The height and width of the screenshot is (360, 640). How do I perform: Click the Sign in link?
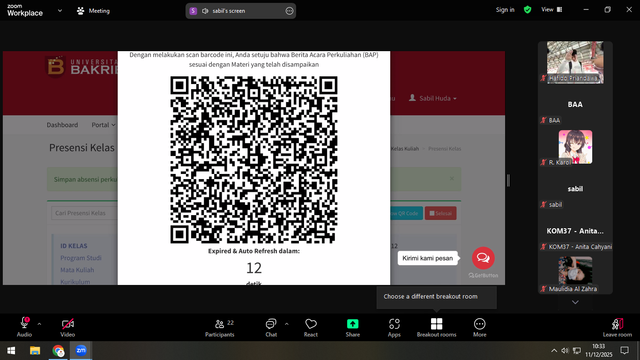(x=505, y=10)
